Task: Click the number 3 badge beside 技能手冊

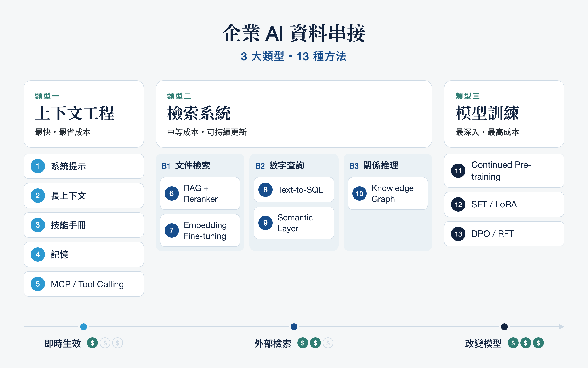Action: [38, 225]
